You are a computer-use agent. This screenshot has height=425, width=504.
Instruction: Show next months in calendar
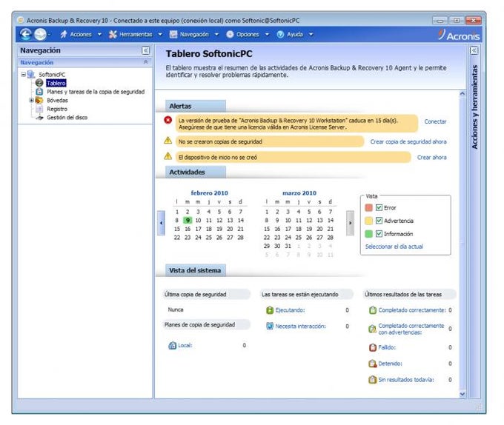point(350,223)
